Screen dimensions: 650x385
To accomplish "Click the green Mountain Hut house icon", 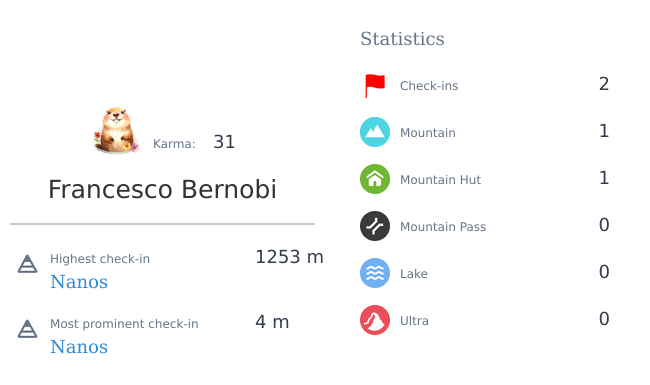I will click(x=375, y=179).
